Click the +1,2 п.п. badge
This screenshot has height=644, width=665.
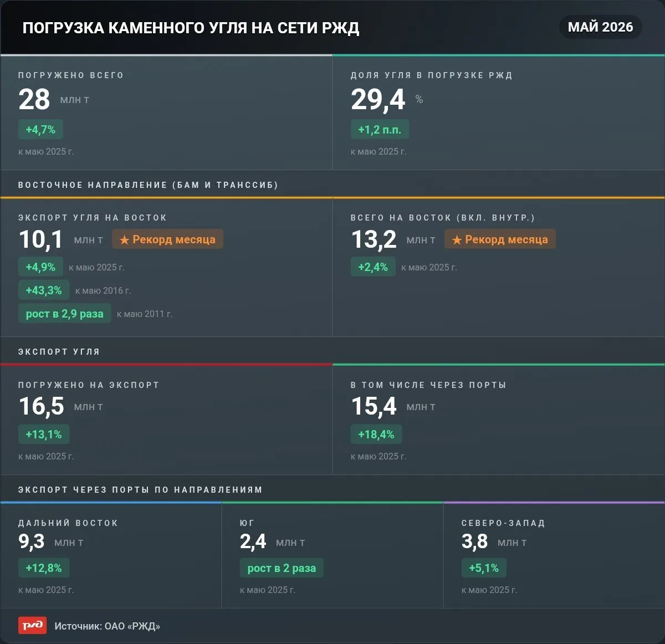(x=380, y=130)
